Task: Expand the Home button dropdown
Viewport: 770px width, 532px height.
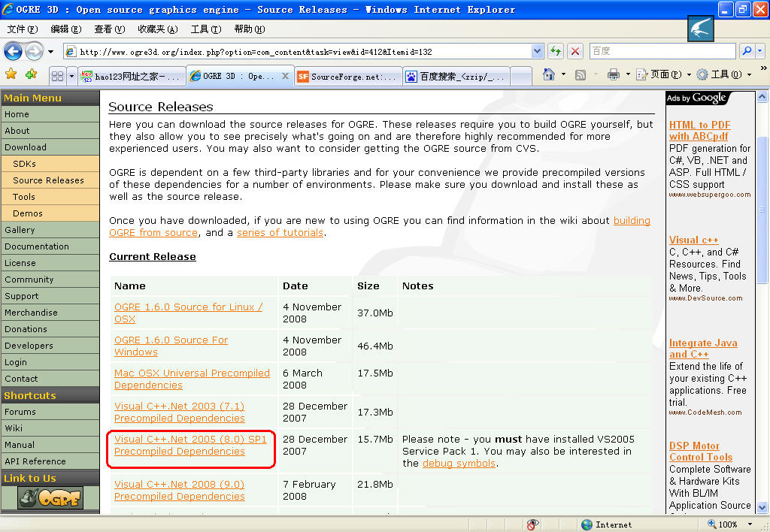Action: pos(563,74)
